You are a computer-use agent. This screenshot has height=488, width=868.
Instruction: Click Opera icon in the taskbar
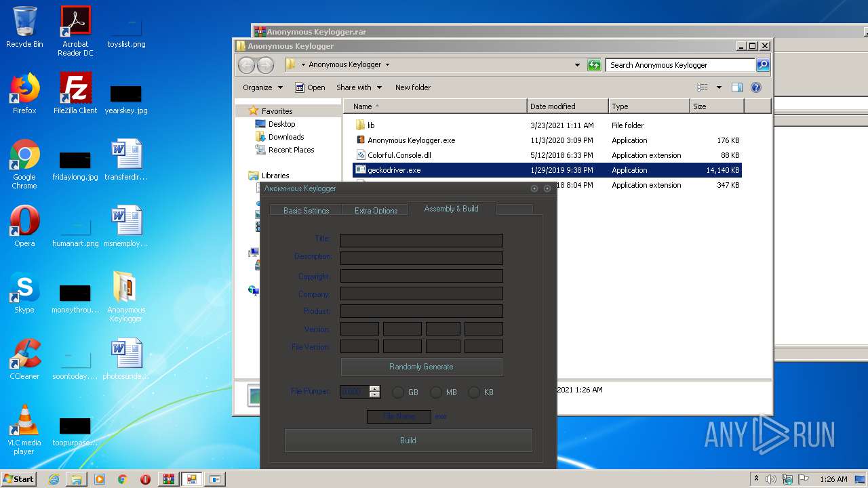(x=145, y=479)
